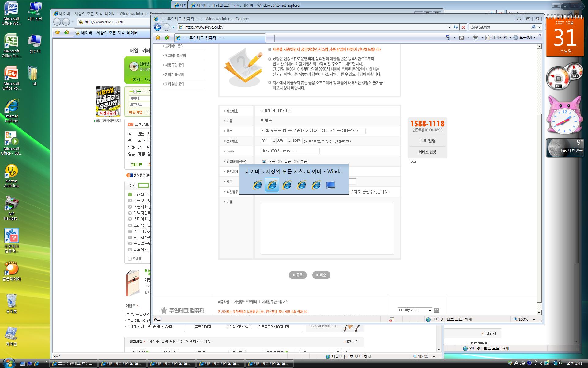Select the desktop icon in the Alt-Tab switcher

(330, 185)
